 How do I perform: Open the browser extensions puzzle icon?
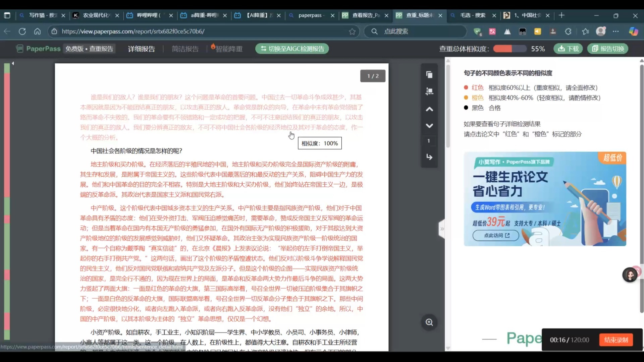[x=568, y=31]
